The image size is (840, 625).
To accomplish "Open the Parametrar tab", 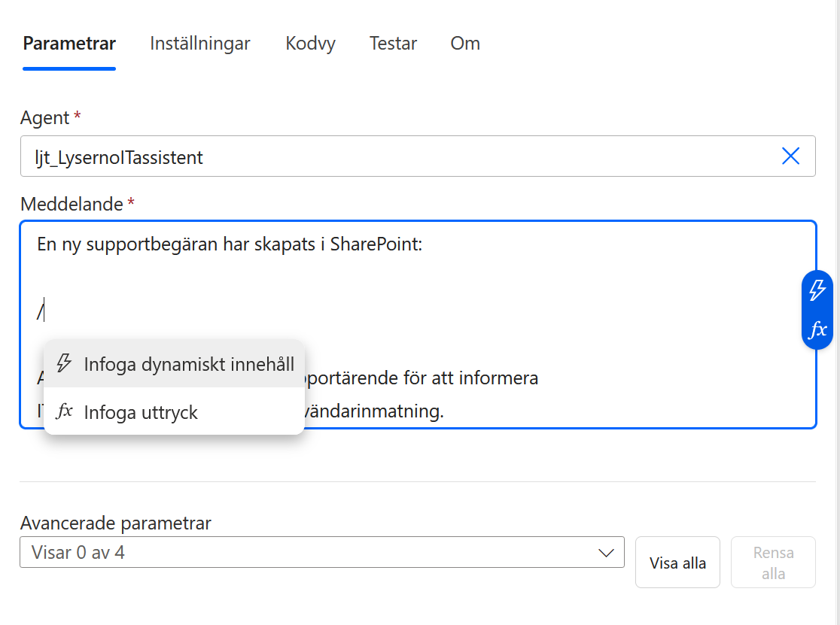I will (x=69, y=44).
